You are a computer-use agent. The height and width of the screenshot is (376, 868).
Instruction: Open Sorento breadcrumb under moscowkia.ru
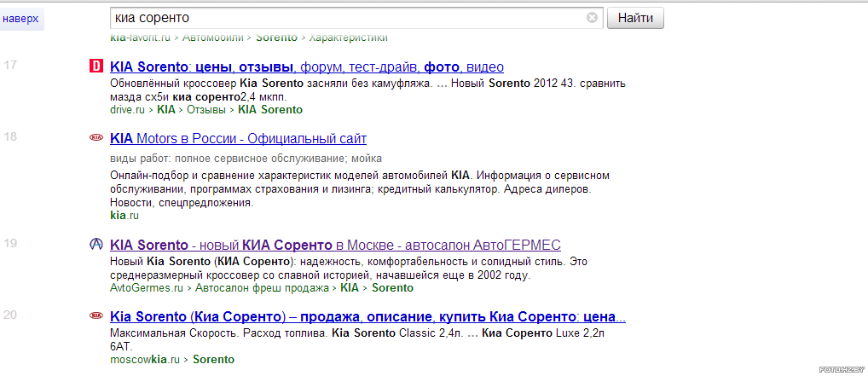(x=214, y=360)
